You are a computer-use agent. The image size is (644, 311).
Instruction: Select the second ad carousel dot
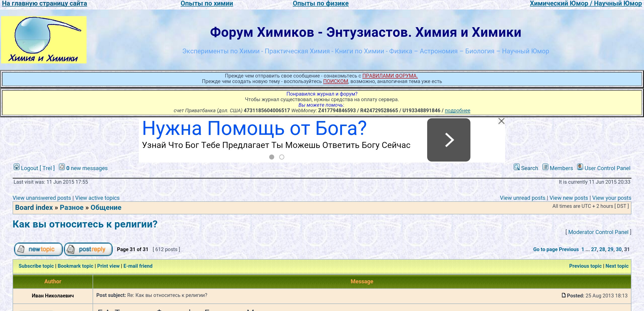pos(282,157)
